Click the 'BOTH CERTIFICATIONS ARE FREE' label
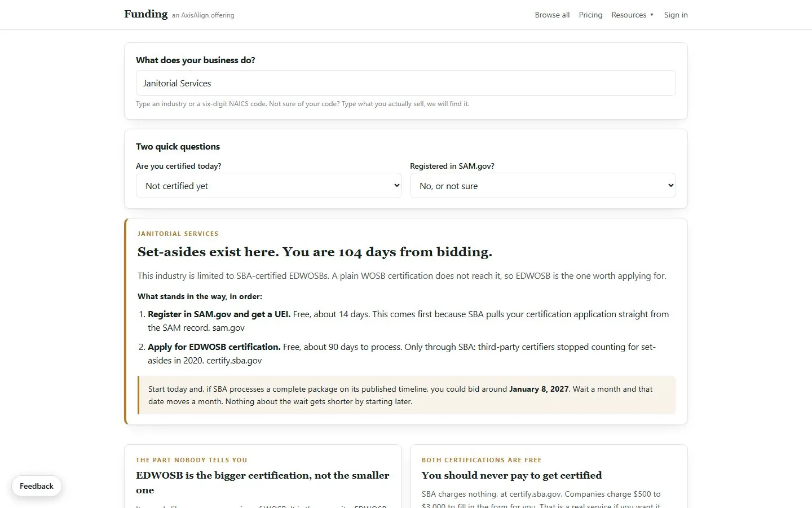Image resolution: width=812 pixels, height=508 pixels. point(482,460)
